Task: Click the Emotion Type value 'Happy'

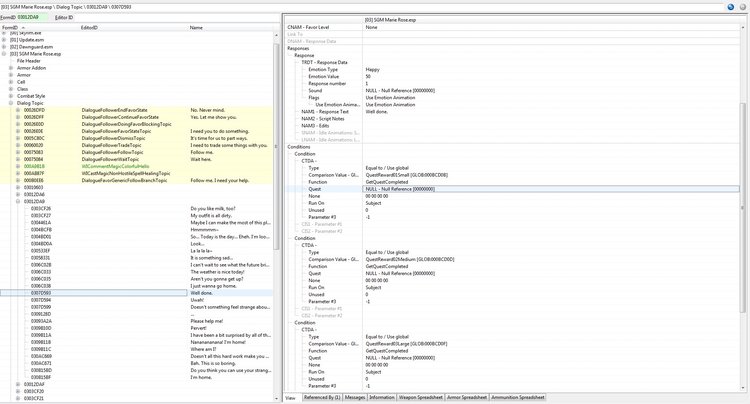Action: pyautogui.click(x=373, y=69)
